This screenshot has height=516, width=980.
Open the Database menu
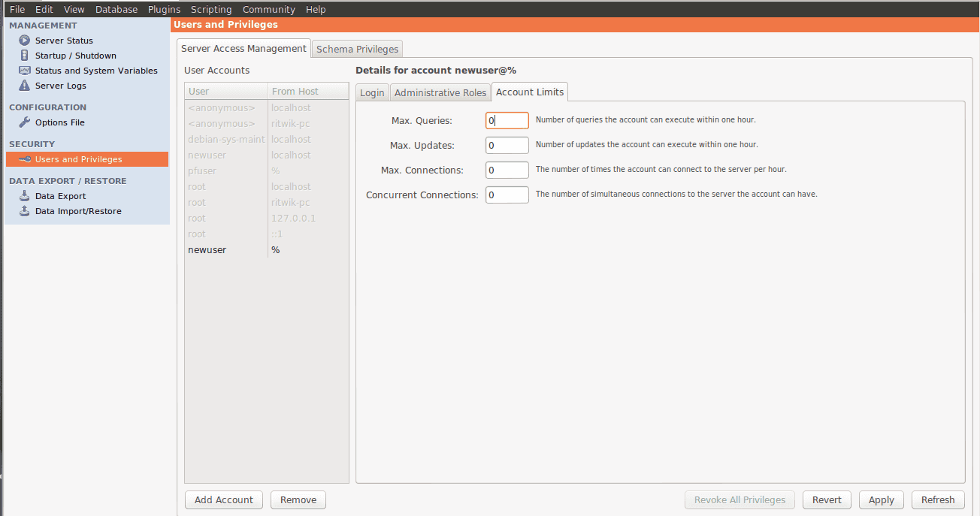[x=116, y=9]
